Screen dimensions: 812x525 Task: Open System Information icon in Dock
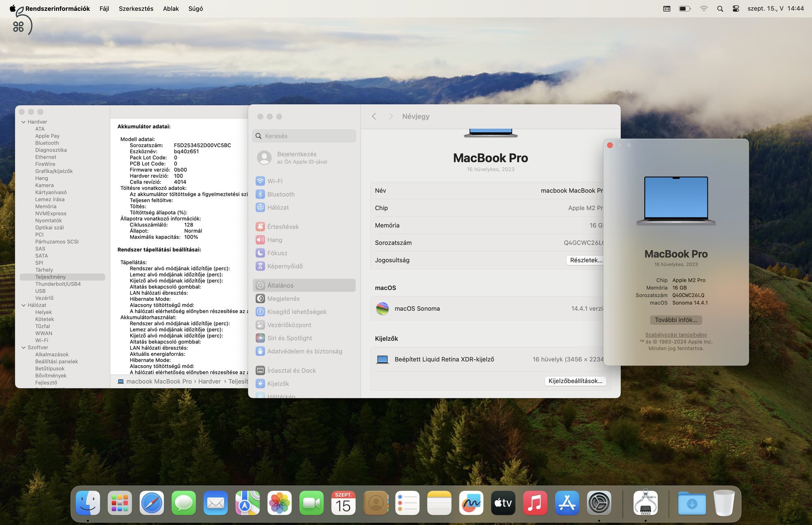(646, 503)
